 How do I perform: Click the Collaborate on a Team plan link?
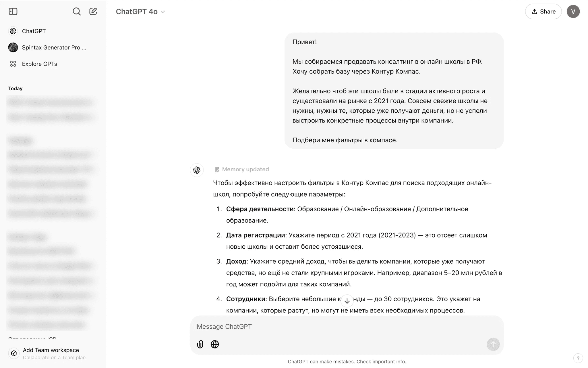pyautogui.click(x=54, y=357)
